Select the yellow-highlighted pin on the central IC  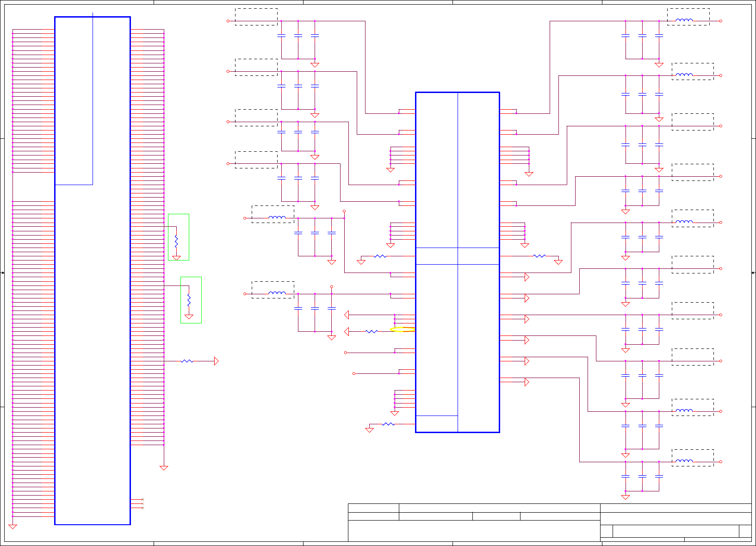click(403, 329)
